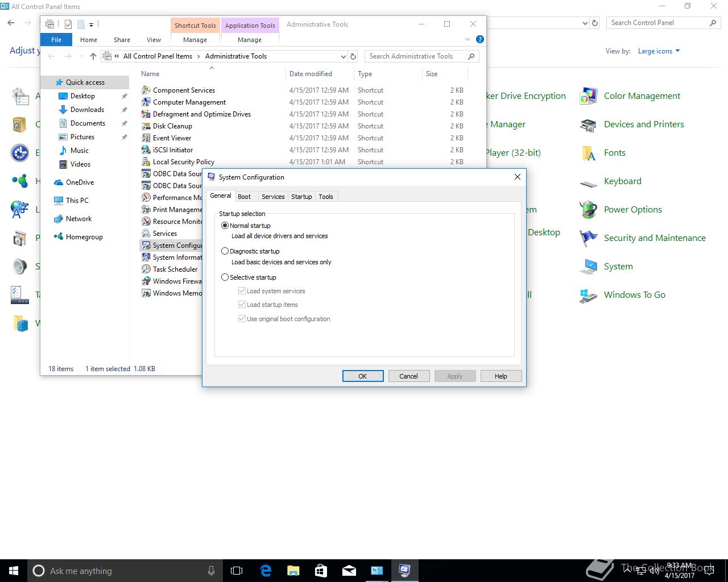Open the Share ribbon tab
Screen dimensions: 728x582
click(122, 40)
